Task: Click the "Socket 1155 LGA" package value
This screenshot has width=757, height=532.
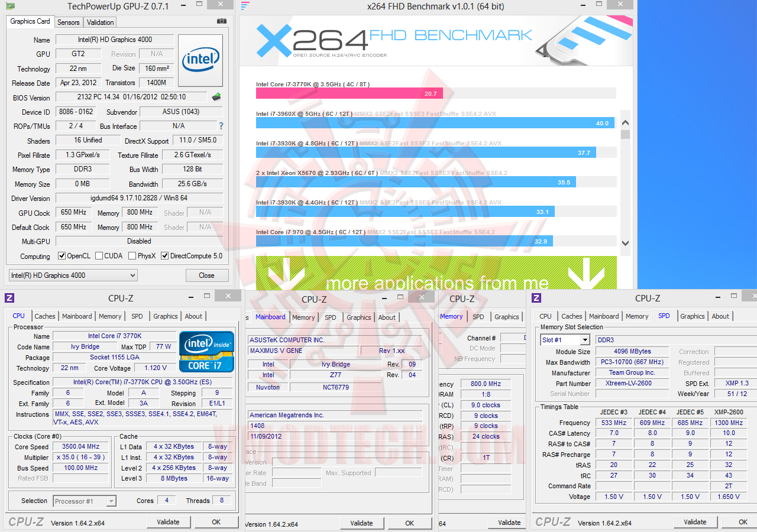Action: (x=114, y=357)
